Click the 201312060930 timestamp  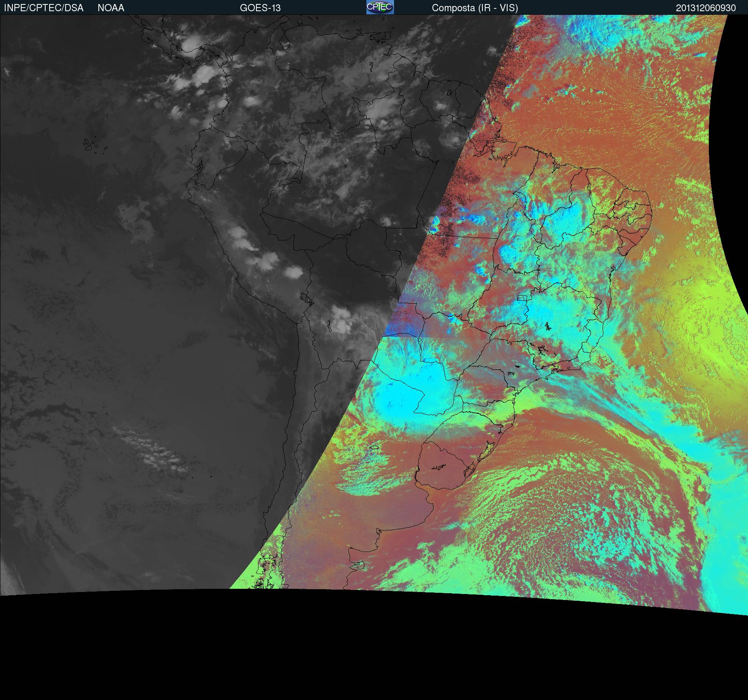click(706, 8)
